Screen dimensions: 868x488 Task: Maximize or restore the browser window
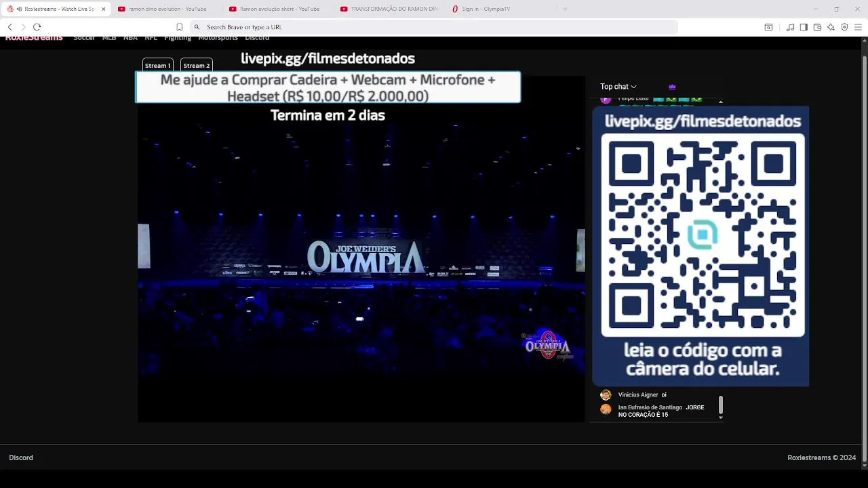[x=836, y=9]
